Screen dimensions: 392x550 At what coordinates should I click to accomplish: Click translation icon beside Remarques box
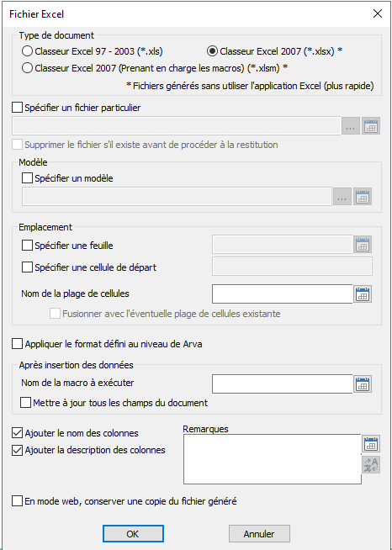pos(371,464)
